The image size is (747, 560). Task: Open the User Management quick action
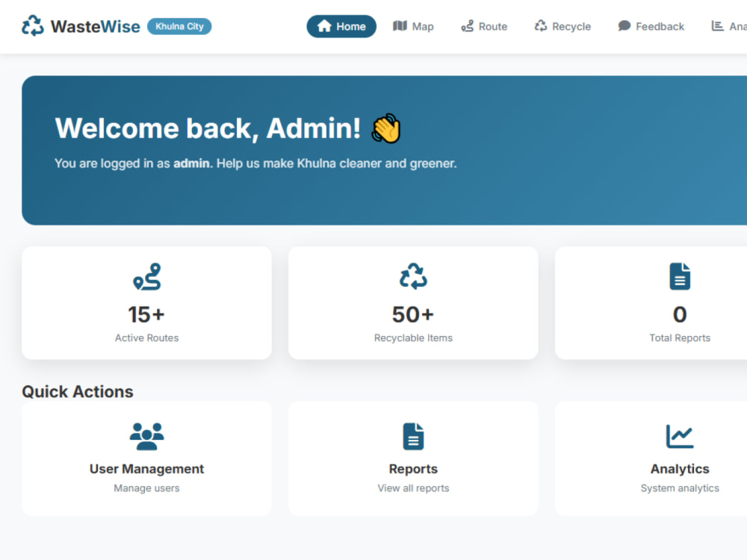tap(146, 458)
